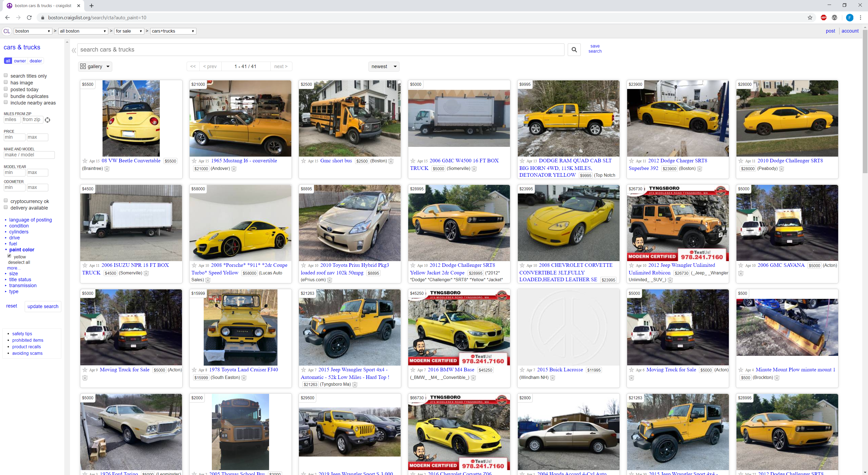
Task: Click the search cars & trucks field
Action: coord(321,50)
